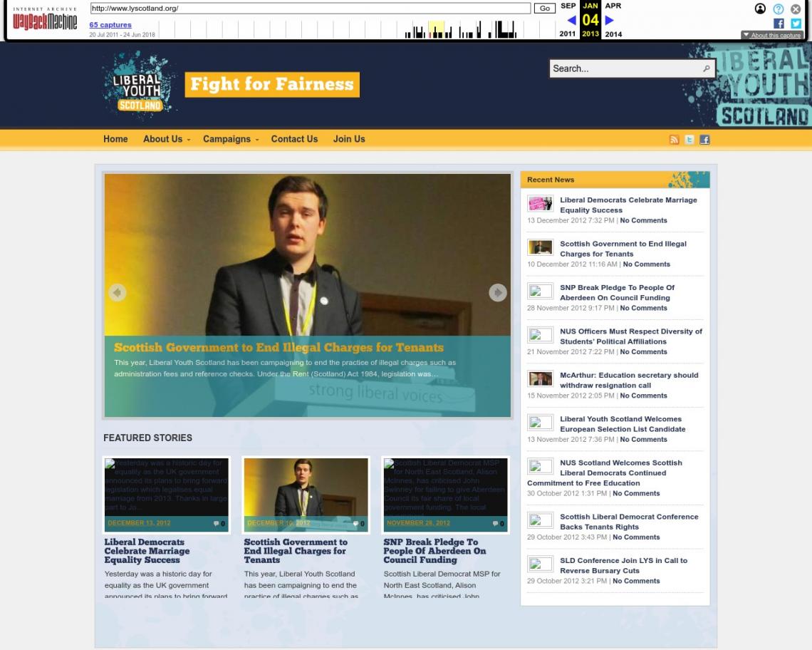Screen dimensions: 812x650
Task: Open featured story SNP Break Pledge title
Action: (434, 551)
